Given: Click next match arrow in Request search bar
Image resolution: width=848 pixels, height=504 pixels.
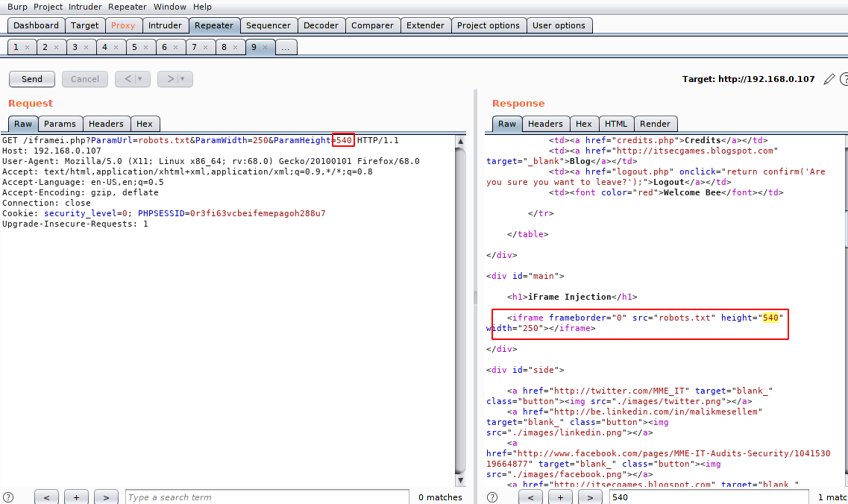Looking at the screenshot, I should tap(105, 497).
